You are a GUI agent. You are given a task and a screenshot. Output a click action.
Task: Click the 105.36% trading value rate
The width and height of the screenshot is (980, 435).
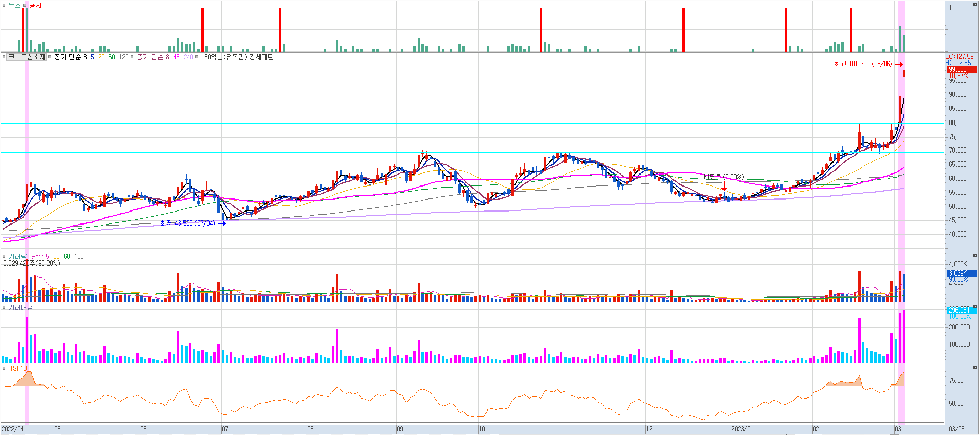[x=960, y=316]
